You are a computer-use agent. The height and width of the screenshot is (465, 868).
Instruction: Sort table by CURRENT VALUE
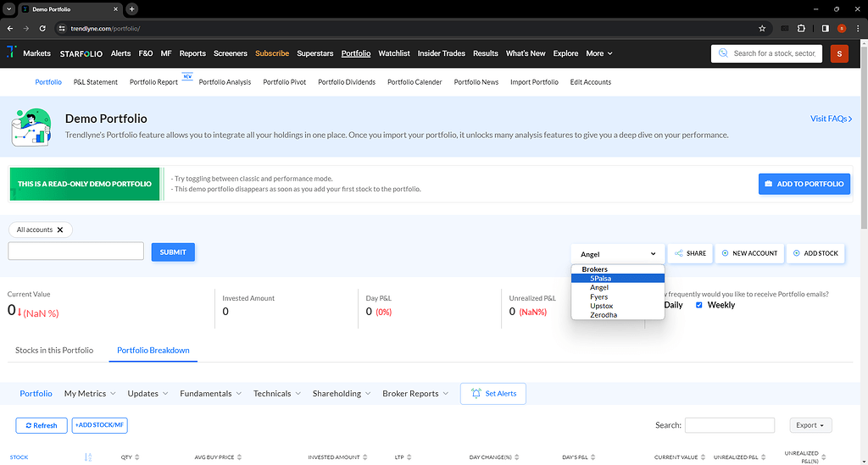click(x=703, y=457)
